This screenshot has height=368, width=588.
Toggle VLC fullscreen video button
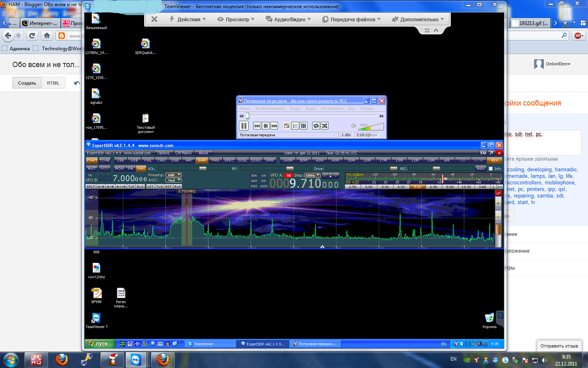tap(287, 126)
